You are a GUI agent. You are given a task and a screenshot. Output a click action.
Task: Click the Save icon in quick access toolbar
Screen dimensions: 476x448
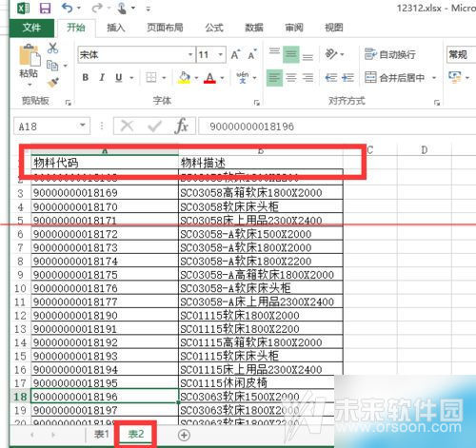pyautogui.click(x=45, y=9)
